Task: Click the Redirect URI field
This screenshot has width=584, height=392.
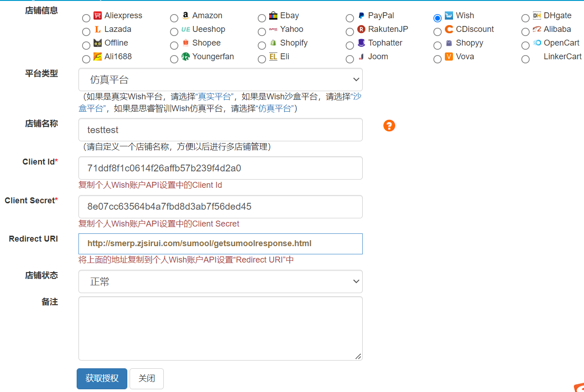Action: (x=220, y=244)
